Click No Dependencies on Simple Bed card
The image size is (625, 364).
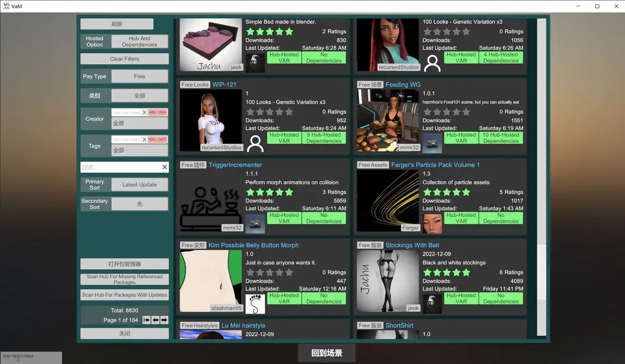point(324,57)
